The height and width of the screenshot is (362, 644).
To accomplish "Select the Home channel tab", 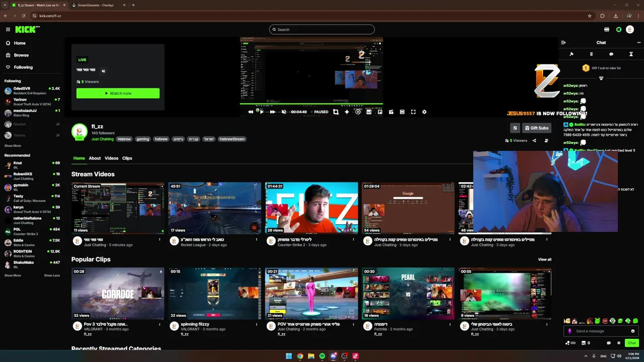I will click(x=79, y=158).
